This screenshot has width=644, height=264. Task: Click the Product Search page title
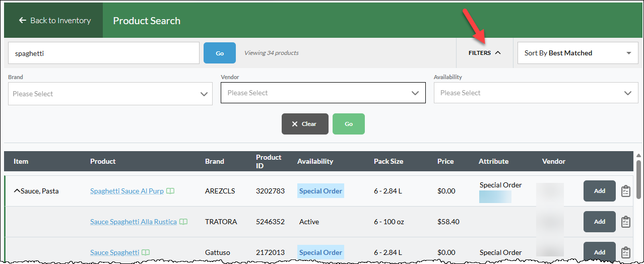147,21
